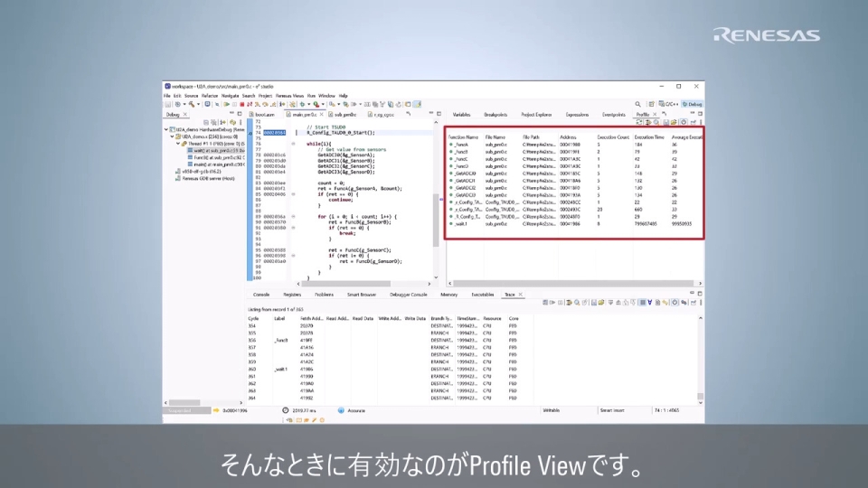The image size is (868, 488).
Task: Click the Trace view vertical scrollbar
Action: (700, 396)
